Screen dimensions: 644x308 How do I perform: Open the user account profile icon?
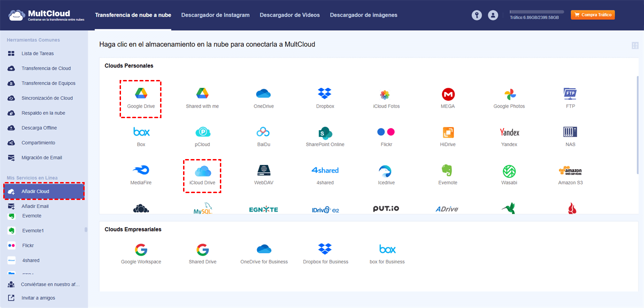(493, 15)
